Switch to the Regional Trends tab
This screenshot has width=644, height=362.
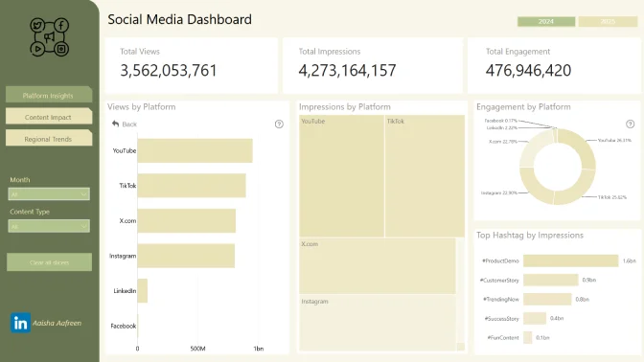(49, 139)
